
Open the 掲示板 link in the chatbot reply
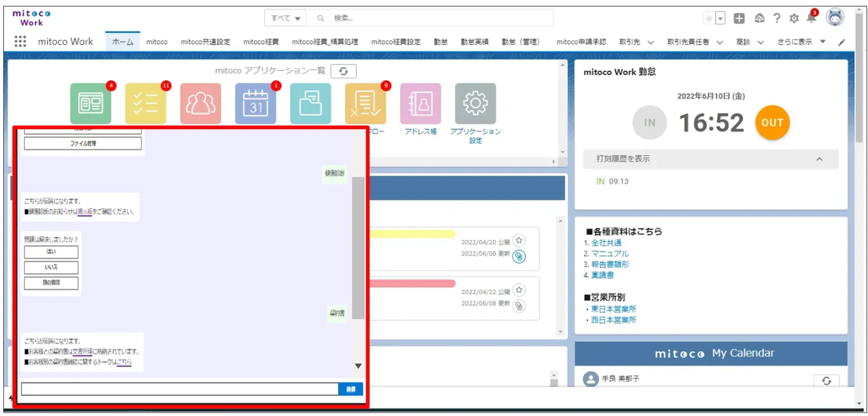point(85,212)
